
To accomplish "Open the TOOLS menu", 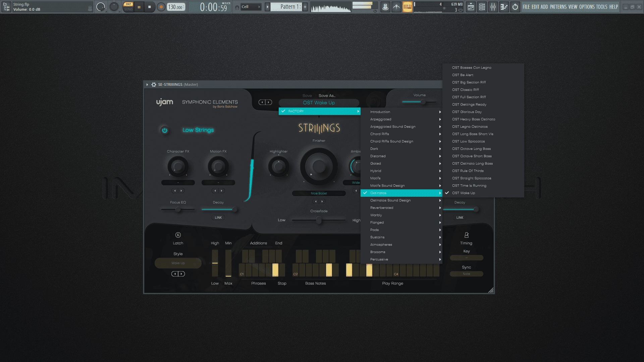I will [602, 7].
